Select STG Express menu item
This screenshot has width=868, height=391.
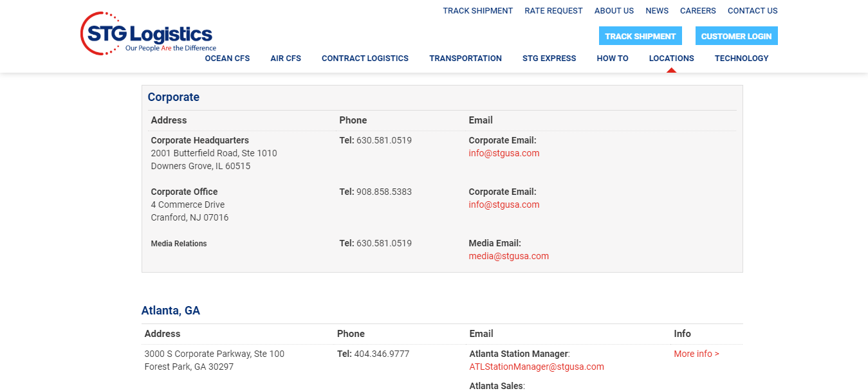549,59
